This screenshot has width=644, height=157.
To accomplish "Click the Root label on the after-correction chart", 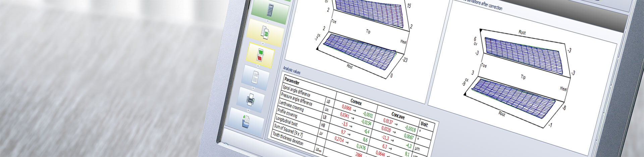I will (522, 33).
